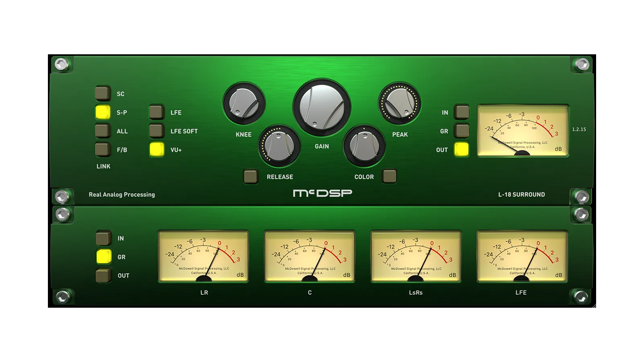The image size is (644, 362).
Task: Click the LFE meter label below the meter
Action: pyautogui.click(x=521, y=292)
